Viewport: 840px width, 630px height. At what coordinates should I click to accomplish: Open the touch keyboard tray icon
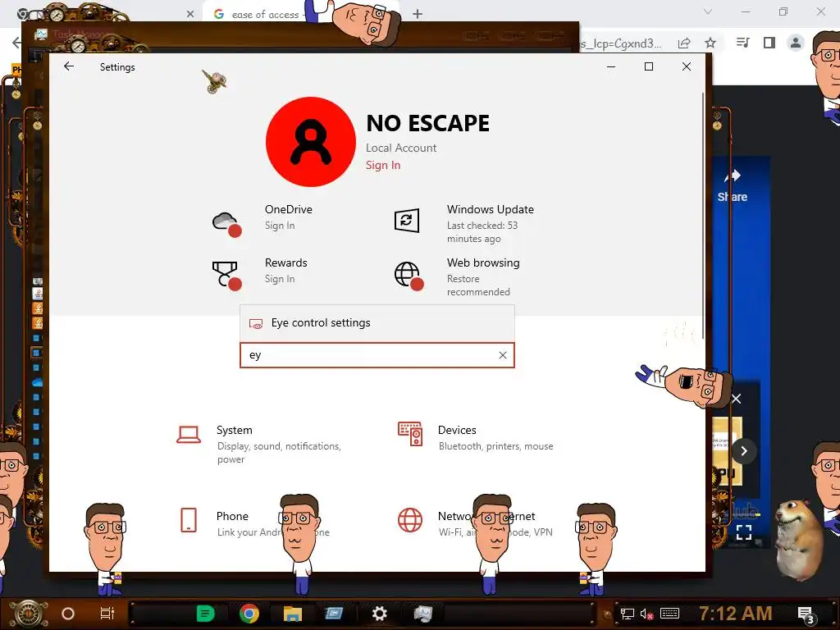(x=669, y=614)
